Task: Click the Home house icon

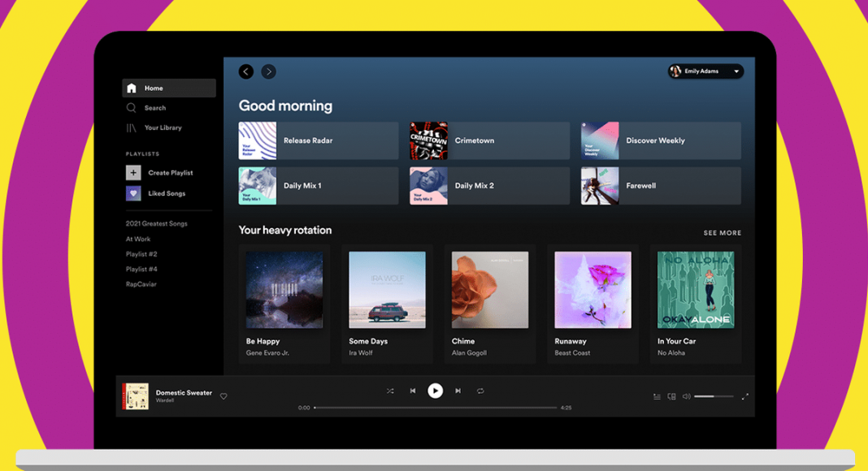Action: [x=131, y=88]
